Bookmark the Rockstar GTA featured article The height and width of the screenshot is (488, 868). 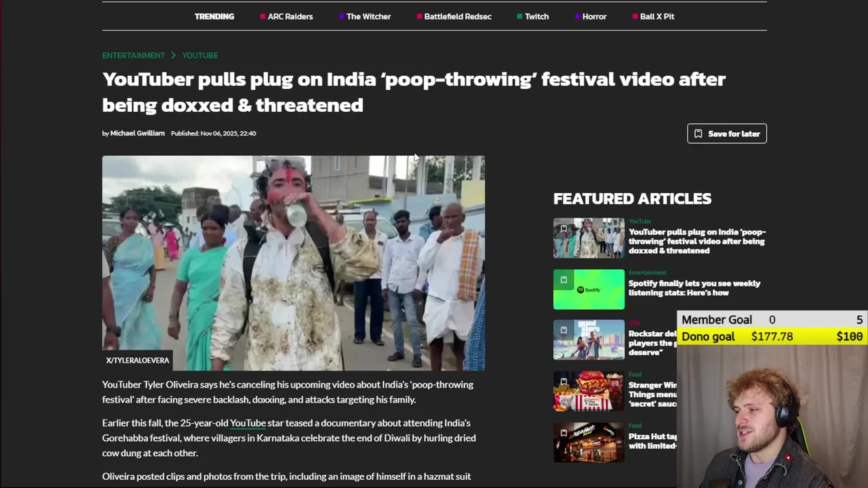click(x=564, y=330)
